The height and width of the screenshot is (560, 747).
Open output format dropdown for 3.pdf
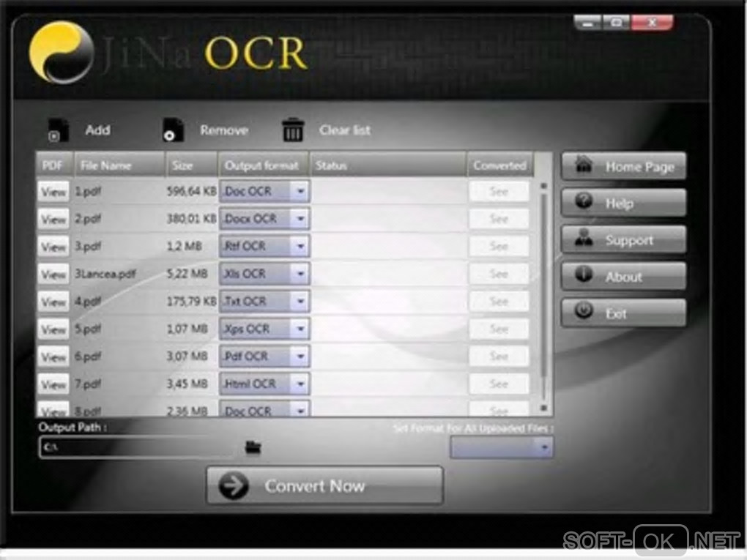[x=300, y=247]
